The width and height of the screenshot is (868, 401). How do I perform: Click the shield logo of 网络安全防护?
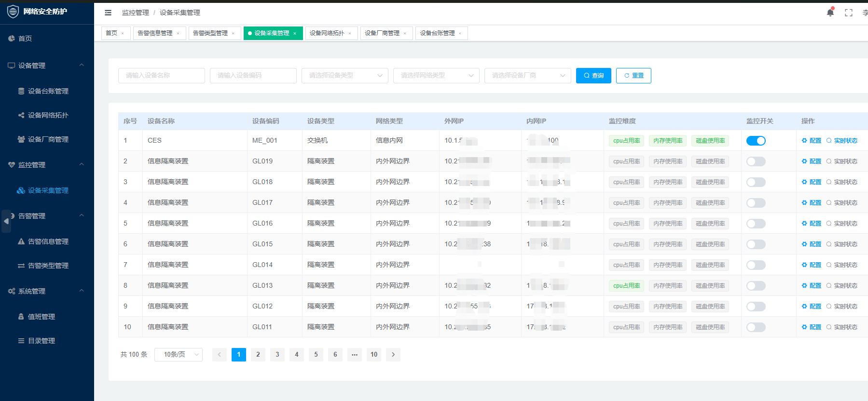[x=13, y=12]
